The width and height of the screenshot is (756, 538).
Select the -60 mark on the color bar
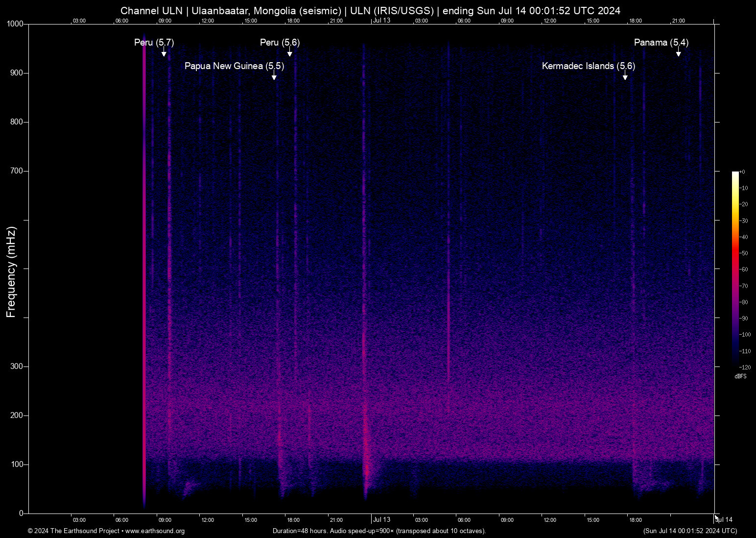pos(743,269)
